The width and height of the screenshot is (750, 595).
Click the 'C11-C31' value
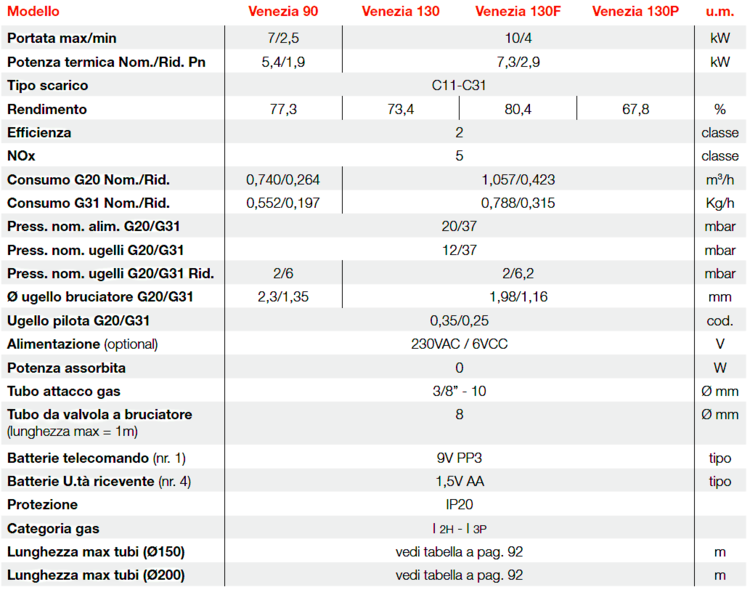459,86
